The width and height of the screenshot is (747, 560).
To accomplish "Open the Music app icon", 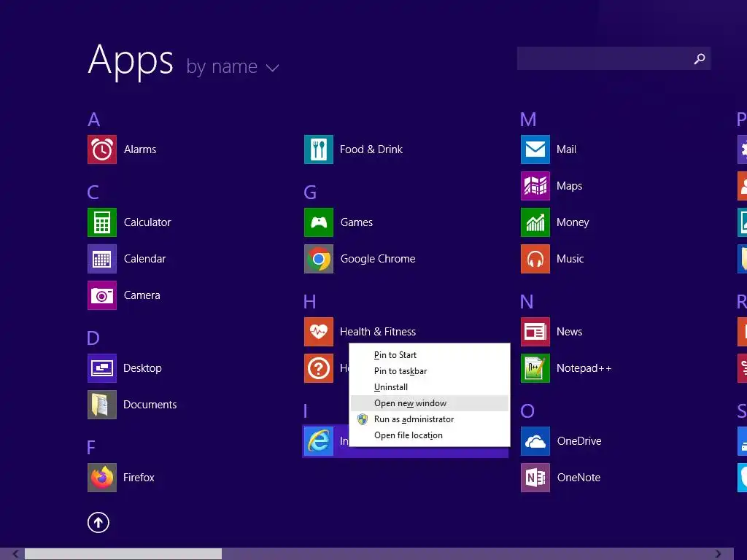I will (x=535, y=259).
